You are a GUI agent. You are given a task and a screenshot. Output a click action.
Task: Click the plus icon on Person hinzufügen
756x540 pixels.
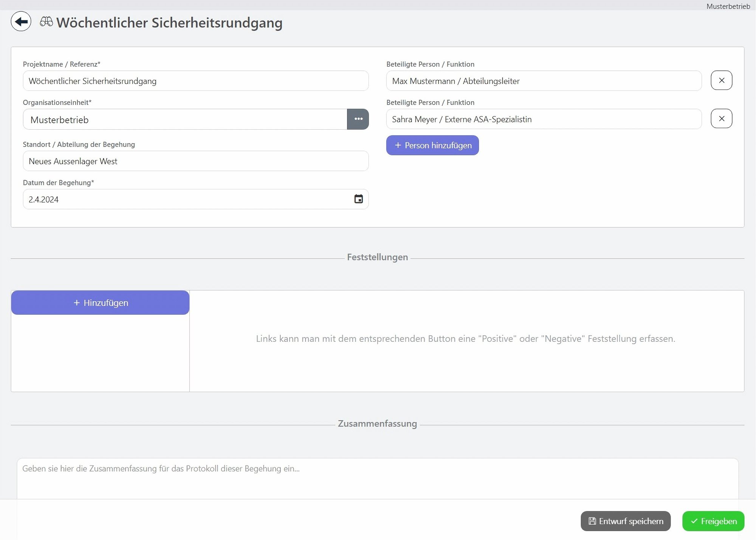tap(398, 145)
